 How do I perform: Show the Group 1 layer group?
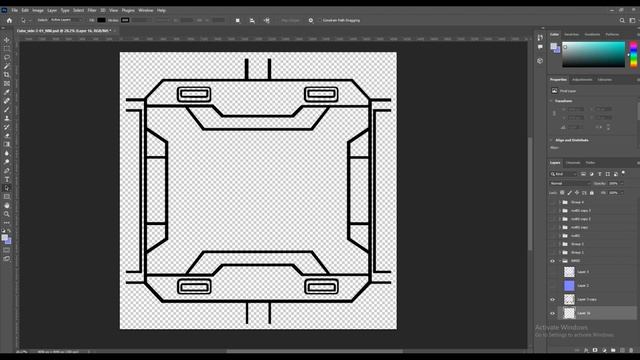click(553, 252)
